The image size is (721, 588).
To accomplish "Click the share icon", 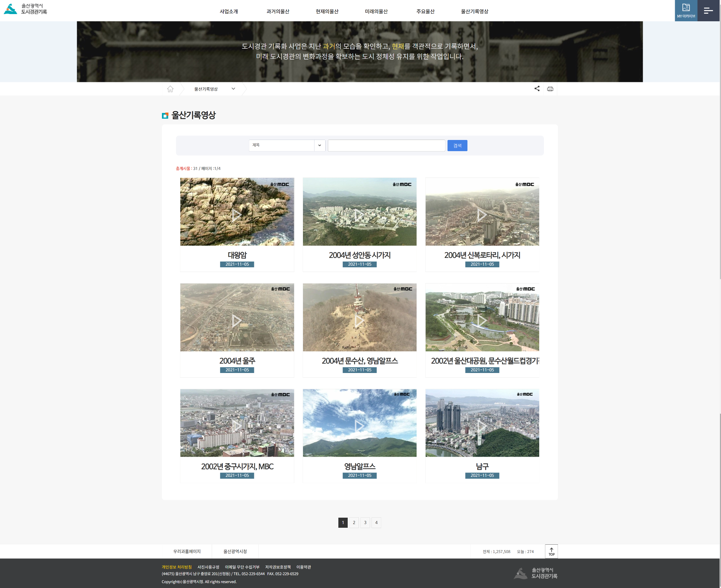I will pyautogui.click(x=537, y=89).
